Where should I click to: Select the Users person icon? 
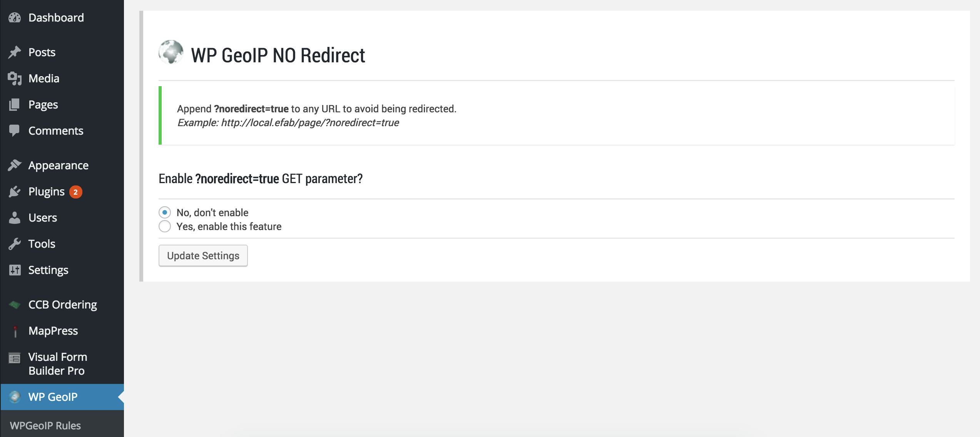[x=15, y=217]
